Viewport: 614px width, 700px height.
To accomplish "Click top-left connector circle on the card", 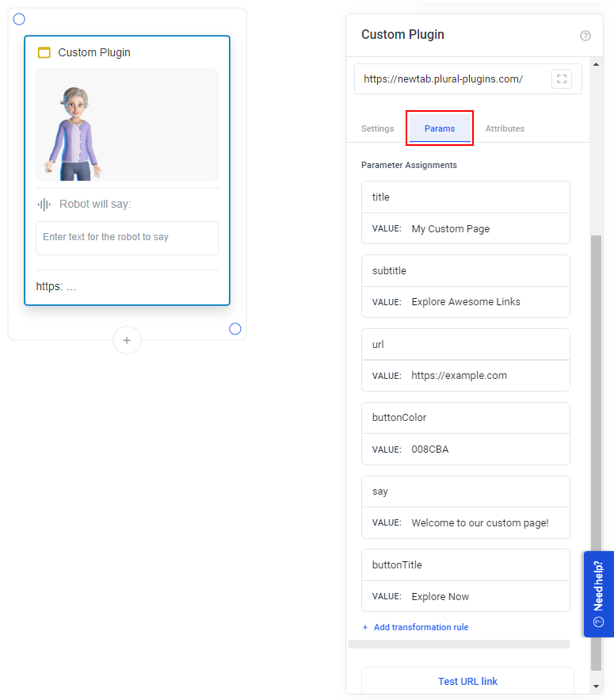I will (19, 19).
